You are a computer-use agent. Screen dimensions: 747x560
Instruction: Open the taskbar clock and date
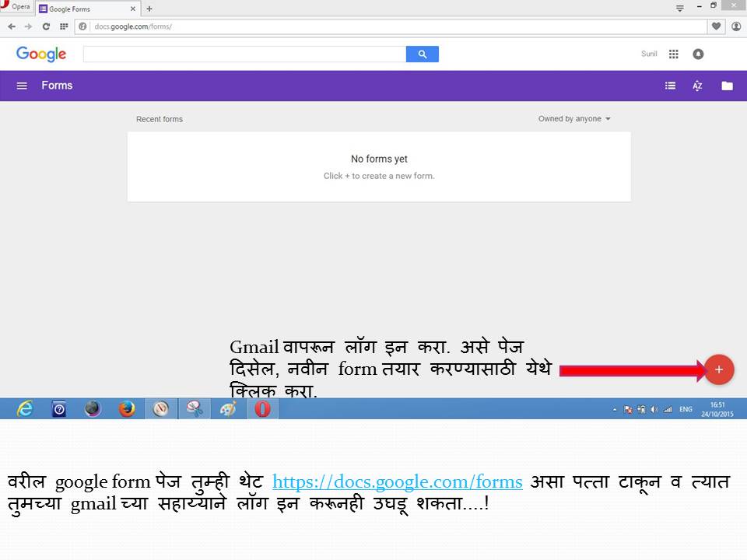point(717,409)
